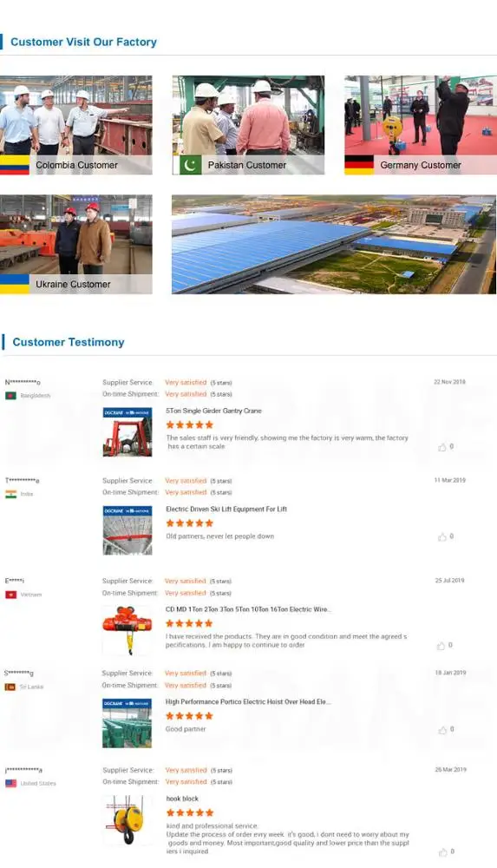Open the Colombia Customer photo
The height and width of the screenshot is (868, 497).
75,125
